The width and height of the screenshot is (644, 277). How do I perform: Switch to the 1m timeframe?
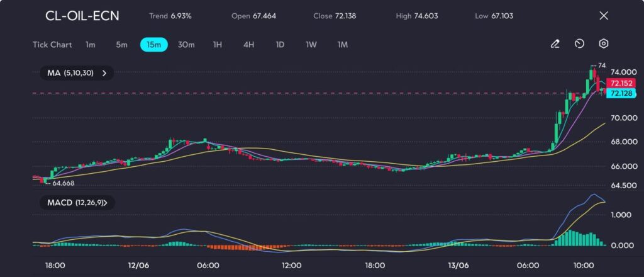click(x=91, y=45)
